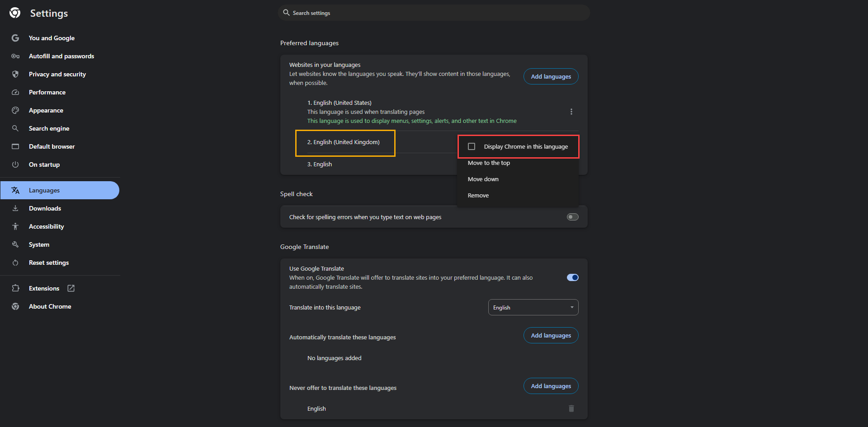
Task: Delete English from never-translate list
Action: point(571,408)
